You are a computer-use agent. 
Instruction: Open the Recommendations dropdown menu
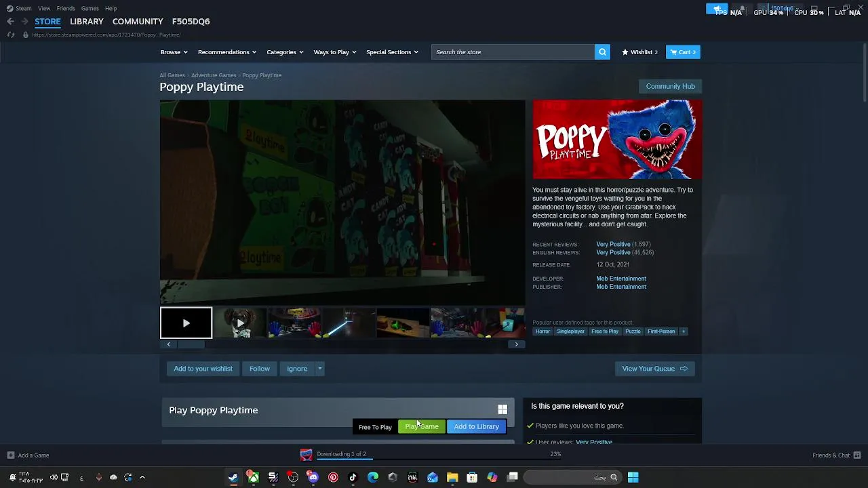227,52
